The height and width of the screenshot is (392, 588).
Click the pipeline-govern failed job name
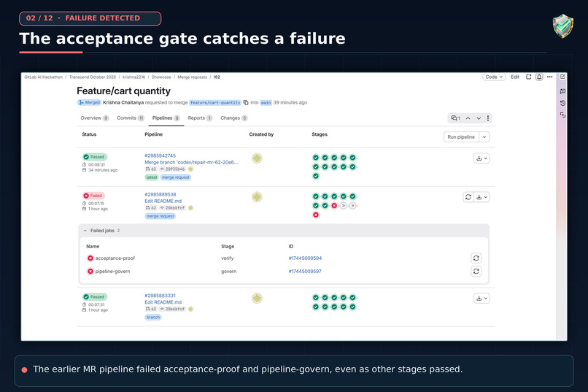[x=112, y=272]
